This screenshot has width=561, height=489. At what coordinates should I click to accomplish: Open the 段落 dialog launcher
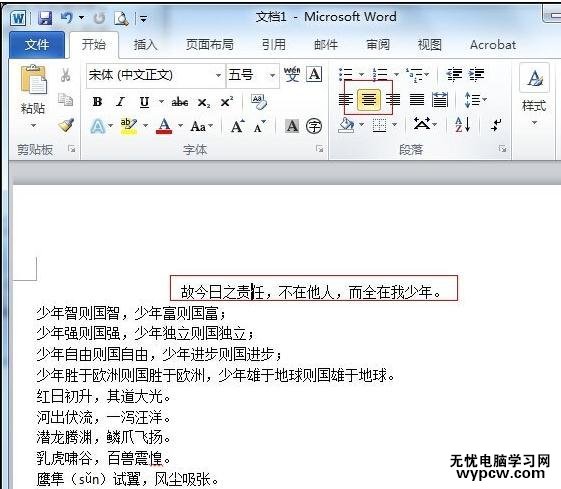502,148
